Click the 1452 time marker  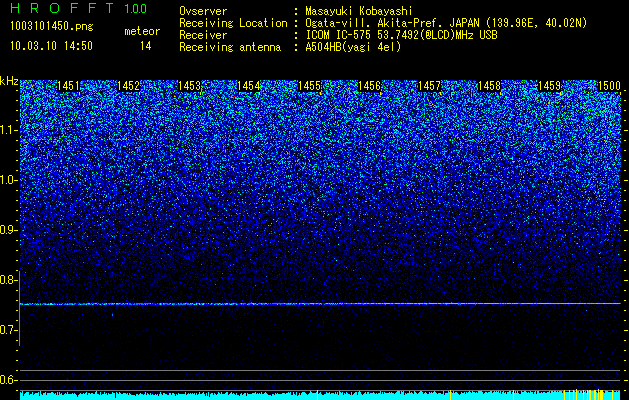click(128, 86)
